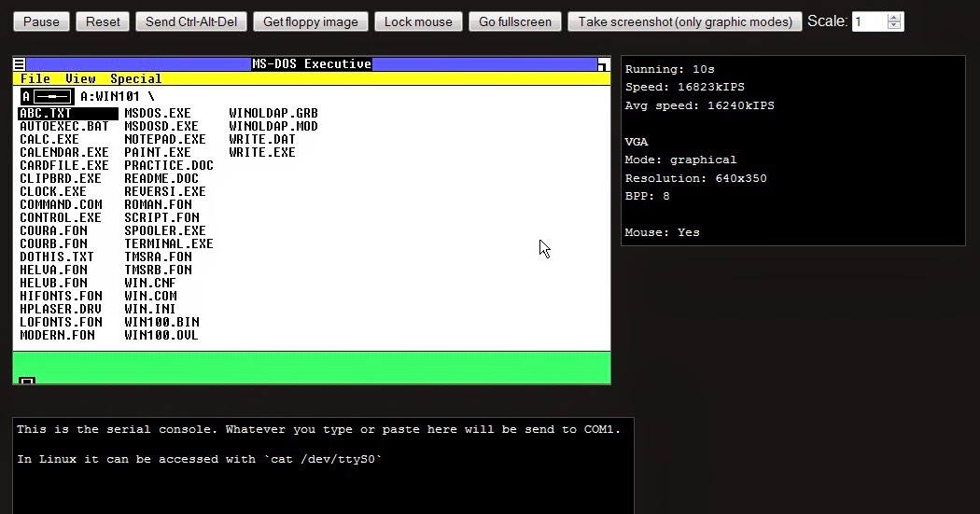Select MODERN.FON file
Image resolution: width=980 pixels, height=514 pixels.
(57, 336)
